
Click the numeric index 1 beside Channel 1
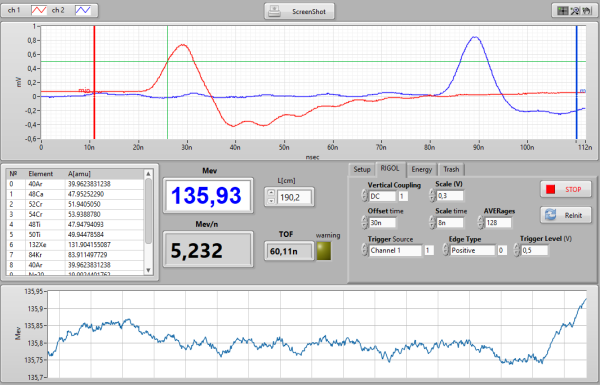point(429,251)
